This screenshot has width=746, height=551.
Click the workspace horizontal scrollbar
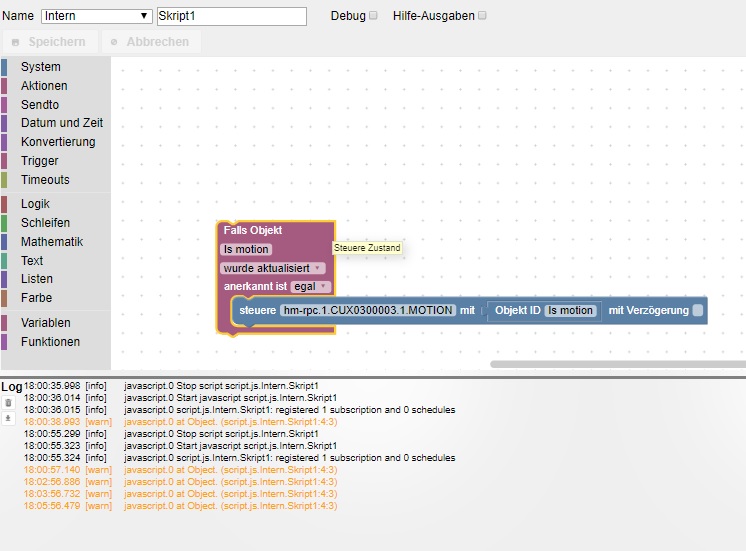pos(618,364)
